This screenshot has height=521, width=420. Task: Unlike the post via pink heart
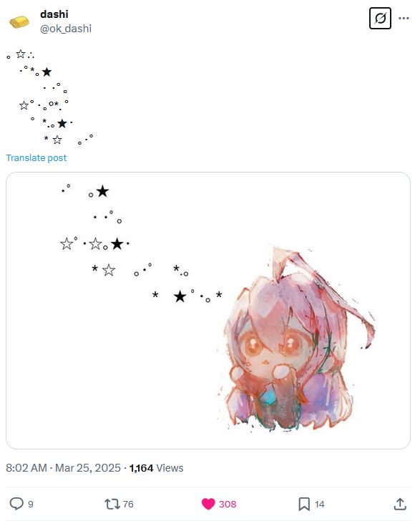click(x=208, y=504)
